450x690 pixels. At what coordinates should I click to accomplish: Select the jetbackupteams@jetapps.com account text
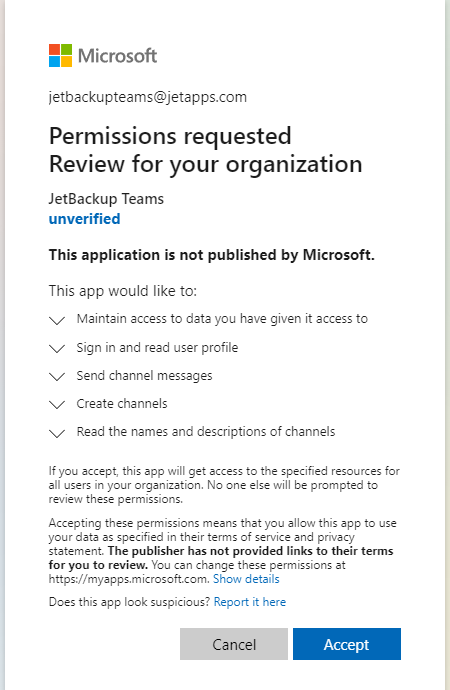coord(148,97)
